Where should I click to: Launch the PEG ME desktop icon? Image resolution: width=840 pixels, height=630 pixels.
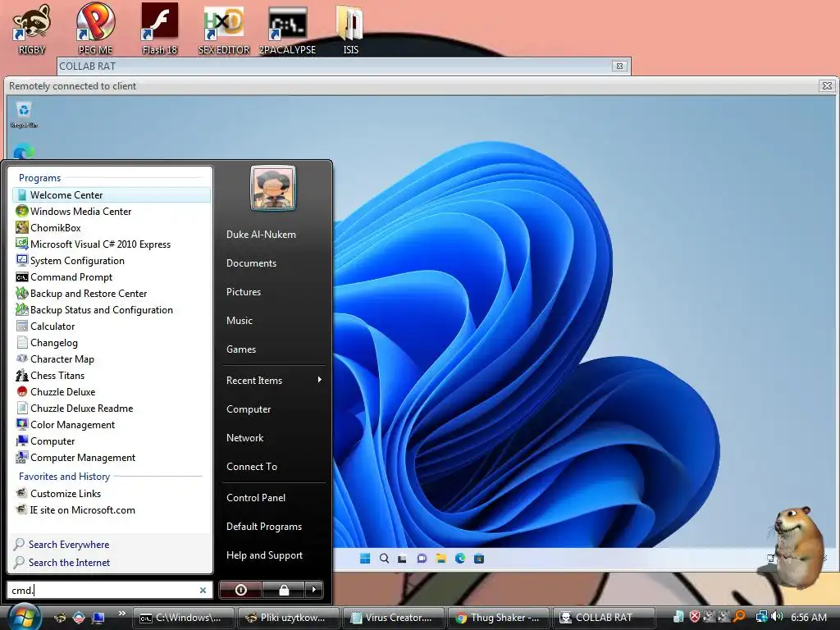point(95,28)
